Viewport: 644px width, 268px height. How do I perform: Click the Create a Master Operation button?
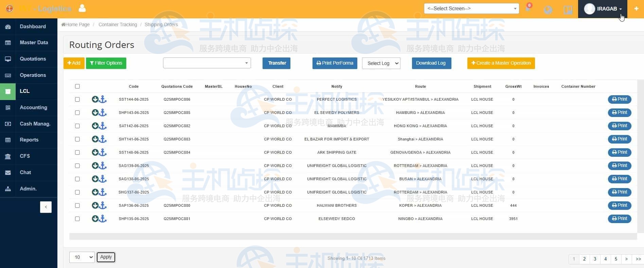coord(501,63)
